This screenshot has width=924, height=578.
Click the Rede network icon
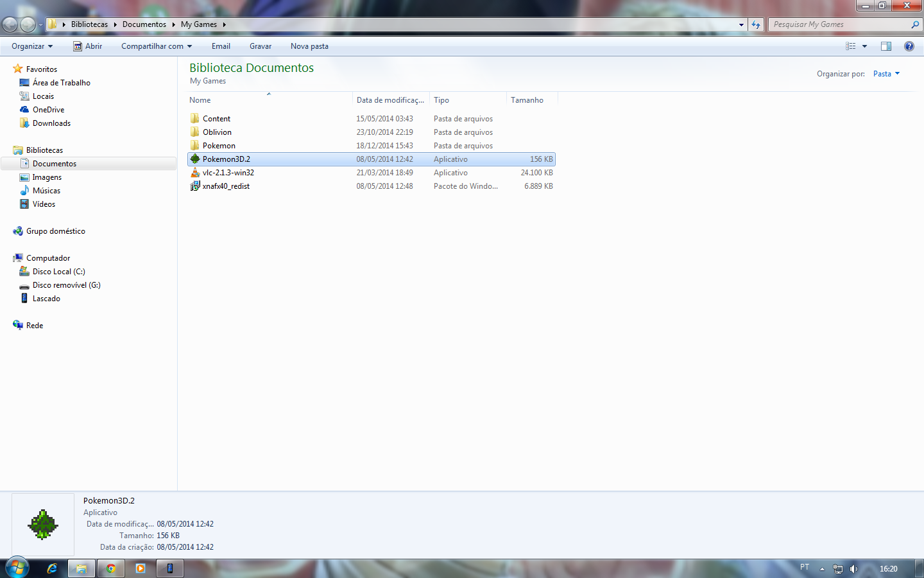pos(18,325)
